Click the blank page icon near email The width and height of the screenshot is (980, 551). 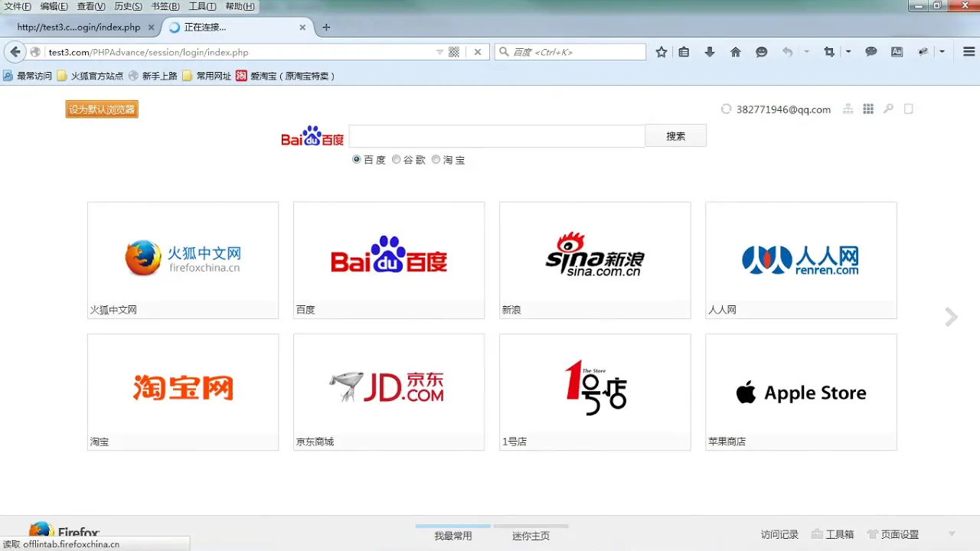[909, 109]
